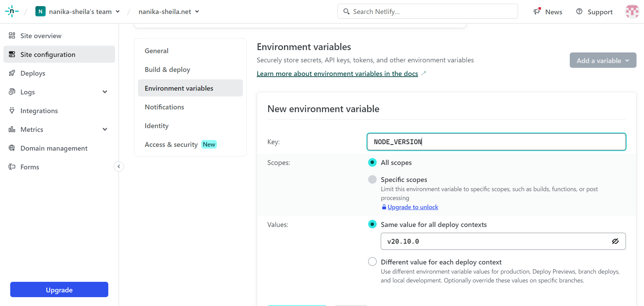Screen dimensions: 644x306
Task: Open the environment variables docs link
Action: coord(337,74)
